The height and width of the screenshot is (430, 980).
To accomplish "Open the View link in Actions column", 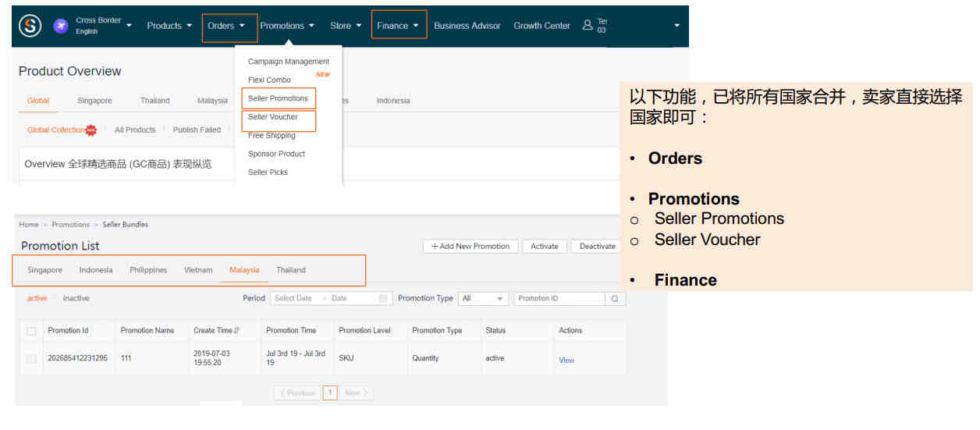I will click(x=566, y=360).
